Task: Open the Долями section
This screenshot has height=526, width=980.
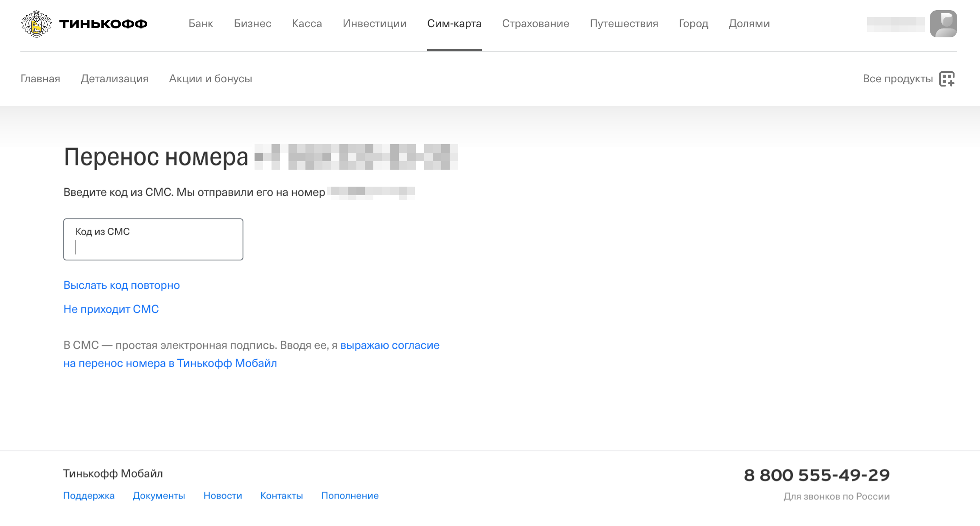Action: 749,24
